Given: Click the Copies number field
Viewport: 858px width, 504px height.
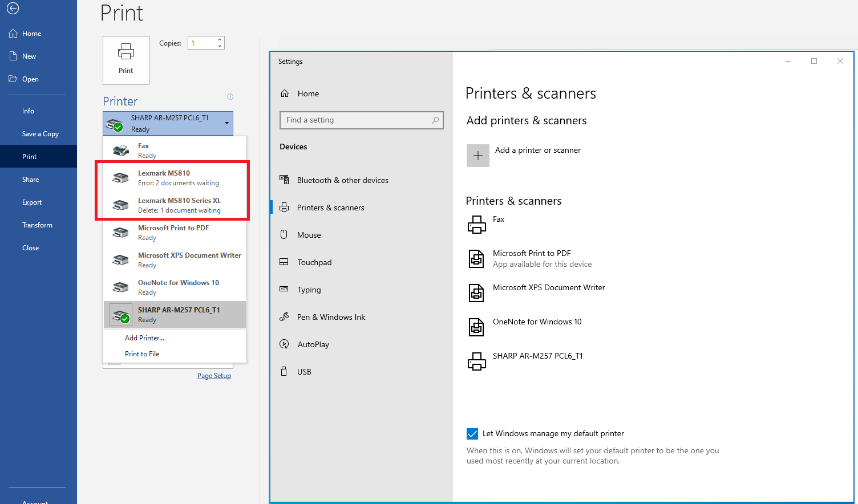Looking at the screenshot, I should click(x=202, y=43).
